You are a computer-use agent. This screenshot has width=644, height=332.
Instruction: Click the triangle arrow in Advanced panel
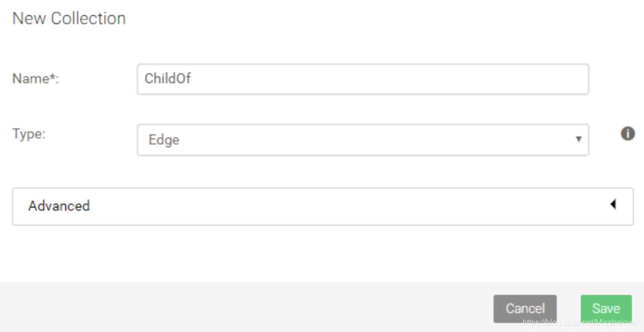(x=613, y=205)
